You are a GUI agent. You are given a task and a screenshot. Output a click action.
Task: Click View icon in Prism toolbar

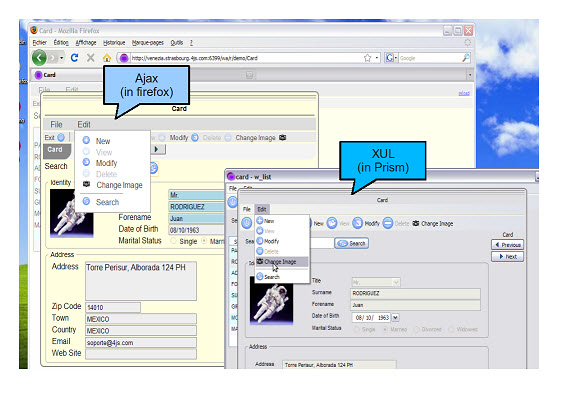coord(332,223)
